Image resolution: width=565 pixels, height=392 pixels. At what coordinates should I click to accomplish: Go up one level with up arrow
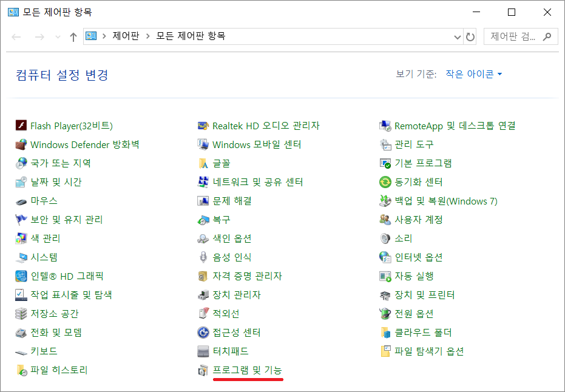click(x=73, y=37)
